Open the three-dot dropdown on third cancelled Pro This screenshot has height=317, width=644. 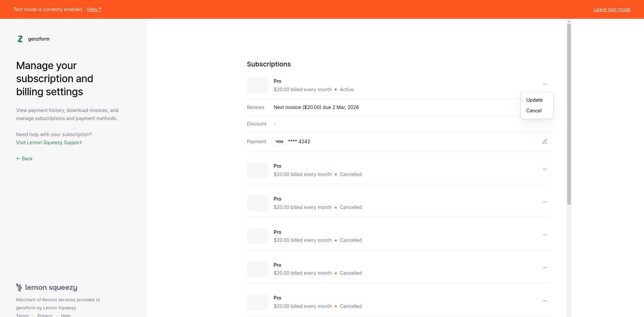tap(545, 235)
